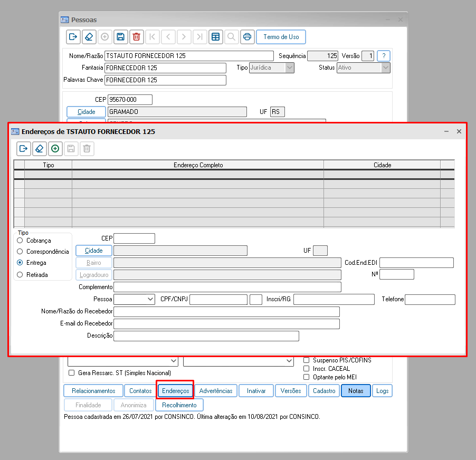
Task: Select the Cobrança address type
Action: 20,241
